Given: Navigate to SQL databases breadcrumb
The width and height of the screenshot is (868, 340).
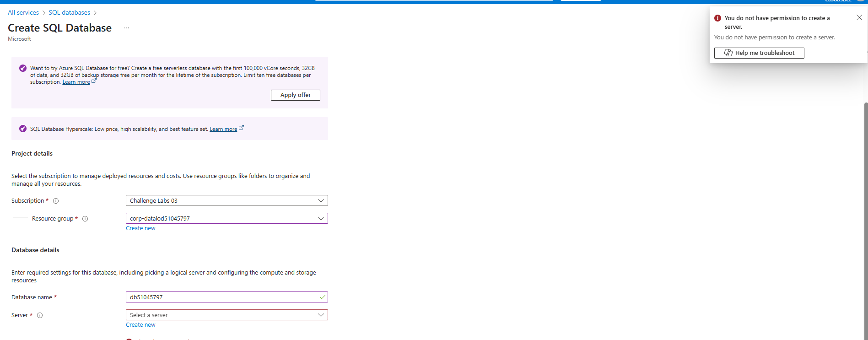Looking at the screenshot, I should (69, 12).
